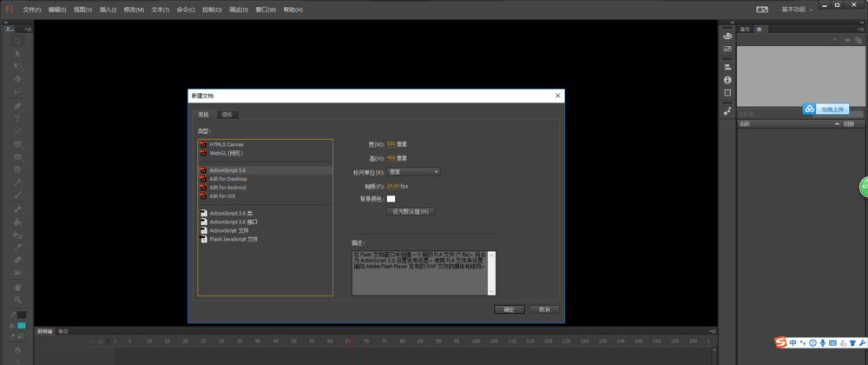Switch to the 模板 tab in dialog
The width and height of the screenshot is (868, 365).
(x=227, y=115)
